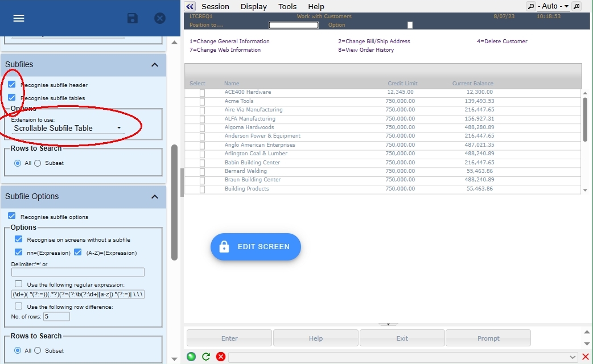Click the magnifier icon right of Auto
This screenshot has height=364, width=593.
tap(576, 6)
